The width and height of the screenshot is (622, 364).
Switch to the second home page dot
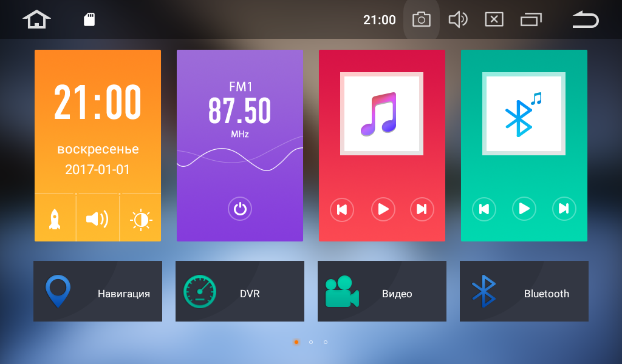(311, 342)
